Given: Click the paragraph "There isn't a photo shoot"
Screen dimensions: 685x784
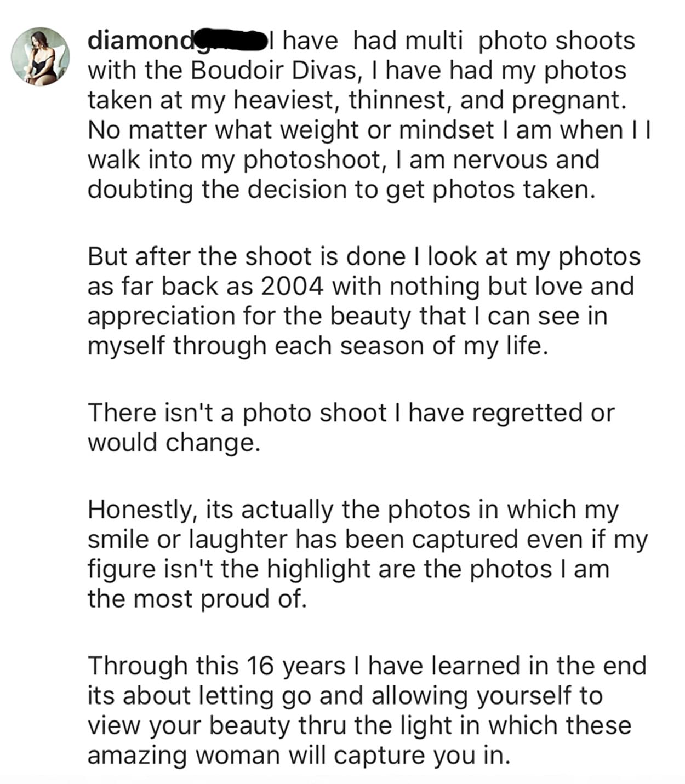Looking at the screenshot, I should (351, 427).
